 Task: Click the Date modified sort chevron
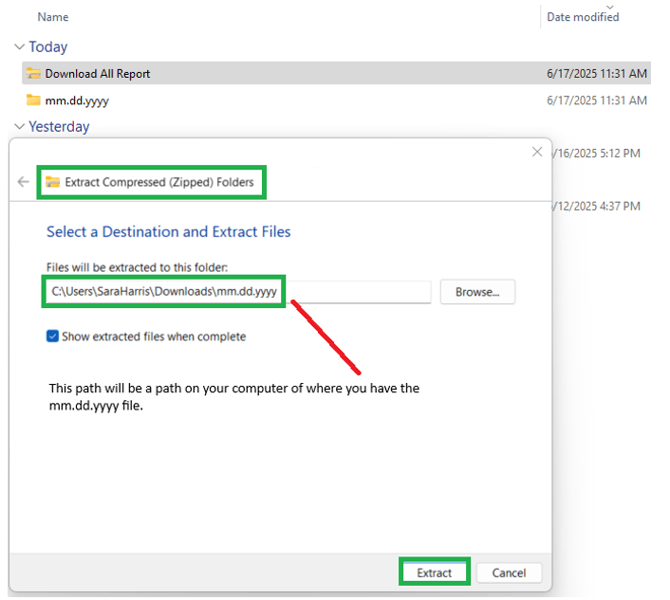coord(610,7)
